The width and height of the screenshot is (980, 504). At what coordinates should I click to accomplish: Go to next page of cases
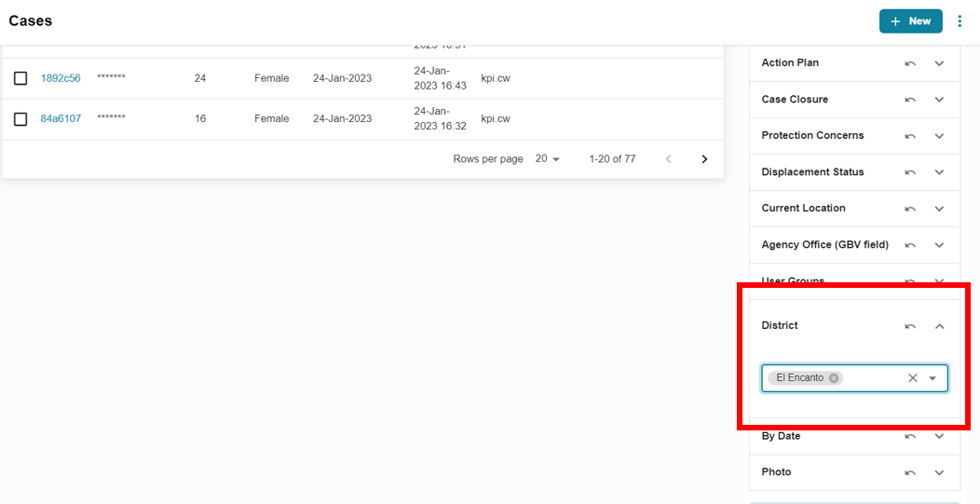point(704,158)
